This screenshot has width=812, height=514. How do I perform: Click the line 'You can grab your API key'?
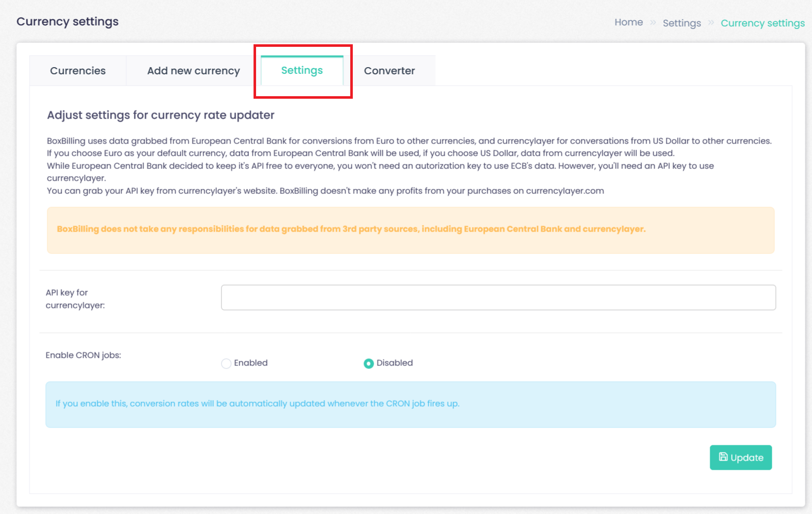pyautogui.click(x=325, y=191)
